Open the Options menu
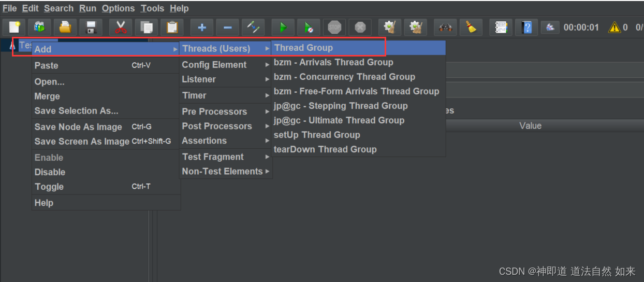The width and height of the screenshot is (644, 282). click(118, 8)
